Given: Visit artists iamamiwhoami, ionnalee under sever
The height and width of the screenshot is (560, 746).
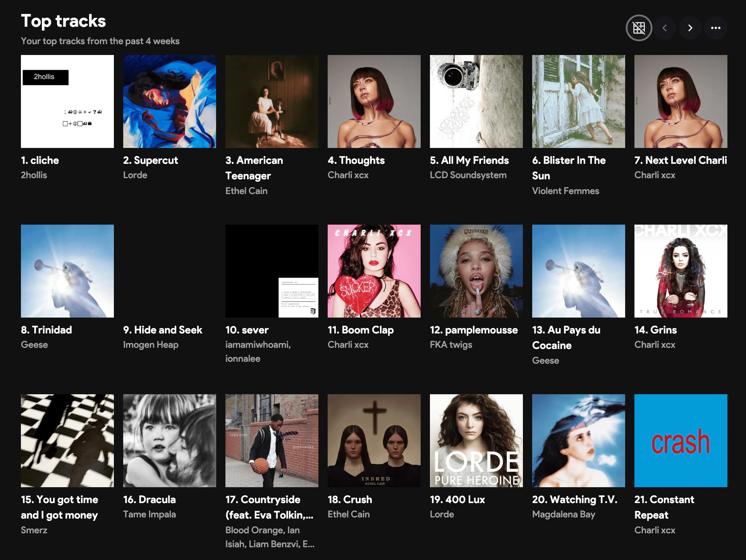Looking at the screenshot, I should [x=258, y=352].
